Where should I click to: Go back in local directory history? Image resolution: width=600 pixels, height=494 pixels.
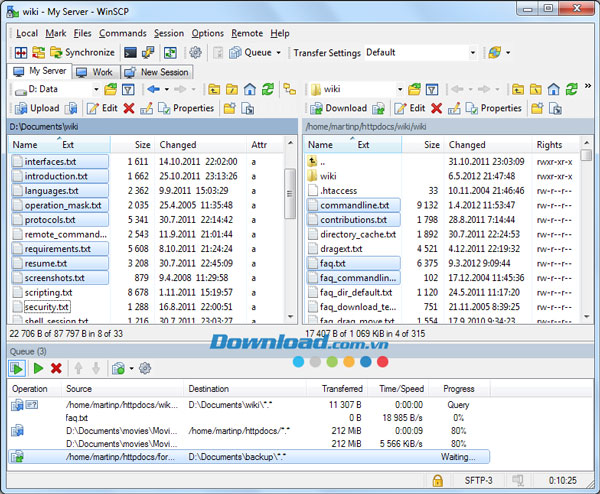[x=153, y=90]
